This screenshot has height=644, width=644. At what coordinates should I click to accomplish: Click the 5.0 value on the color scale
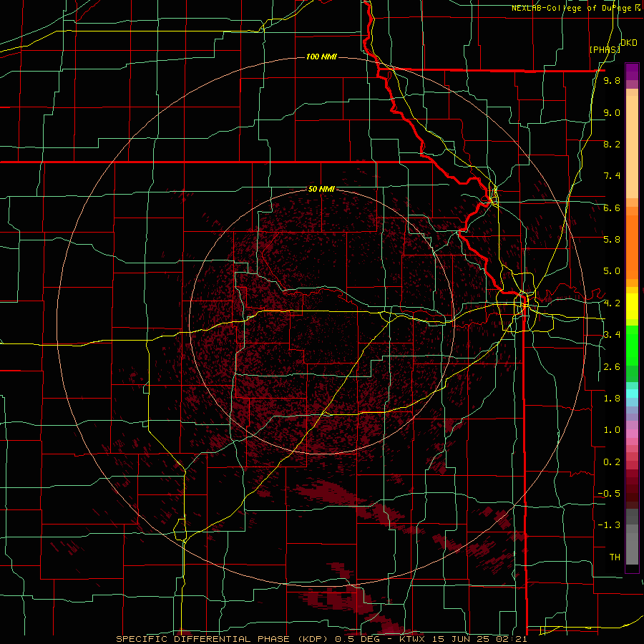pyautogui.click(x=612, y=271)
